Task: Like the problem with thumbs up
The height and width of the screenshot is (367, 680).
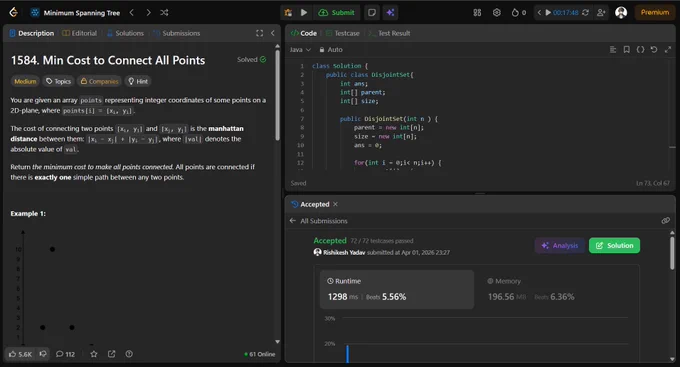Action: [x=20, y=354]
